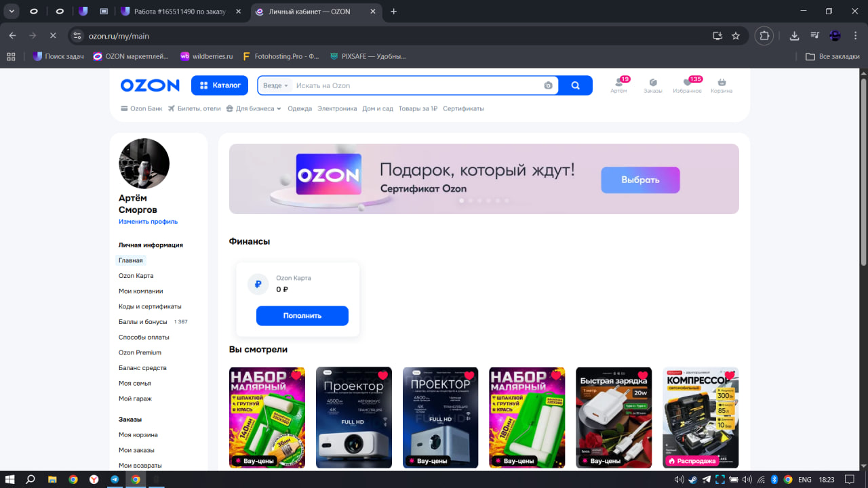
Task: Close the Личный кабинет — OZON tab
Action: (x=372, y=12)
